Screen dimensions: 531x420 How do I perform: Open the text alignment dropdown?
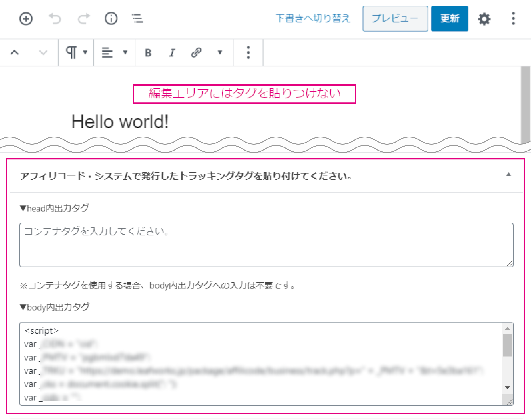(114, 52)
